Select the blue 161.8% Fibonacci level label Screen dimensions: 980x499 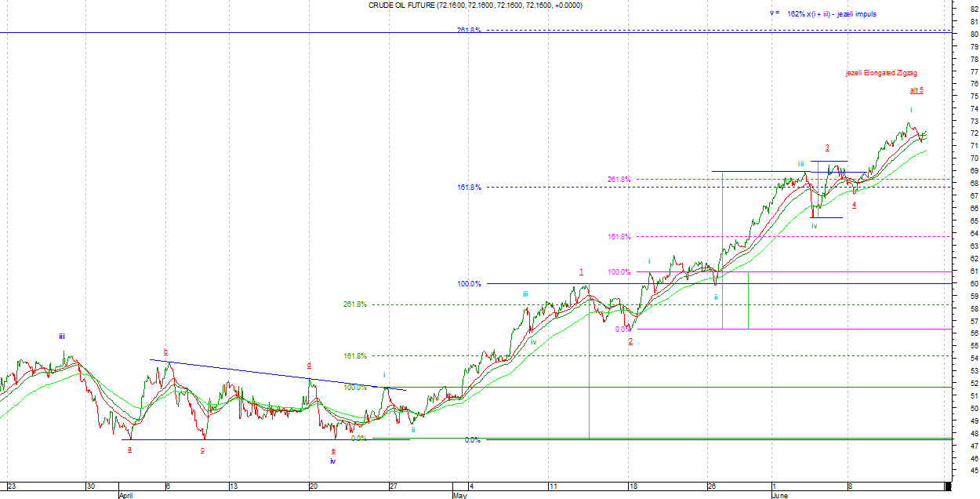click(x=469, y=188)
